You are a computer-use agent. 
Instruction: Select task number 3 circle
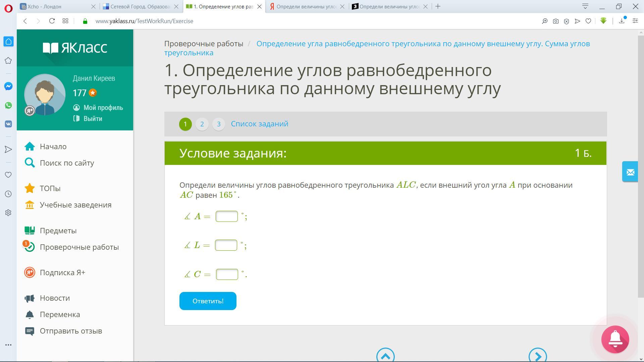(219, 124)
